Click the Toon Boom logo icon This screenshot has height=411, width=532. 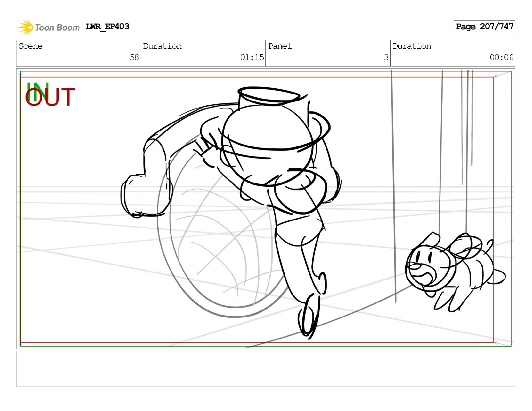[x=26, y=27]
